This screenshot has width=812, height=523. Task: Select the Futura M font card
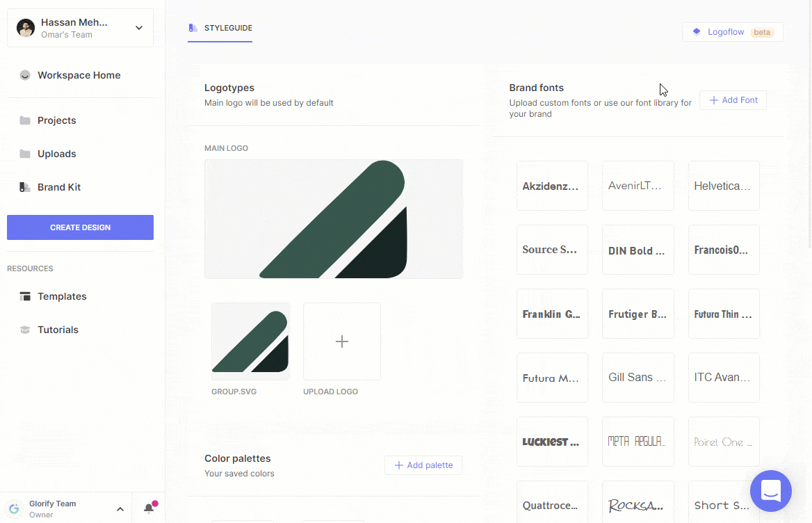coord(552,378)
